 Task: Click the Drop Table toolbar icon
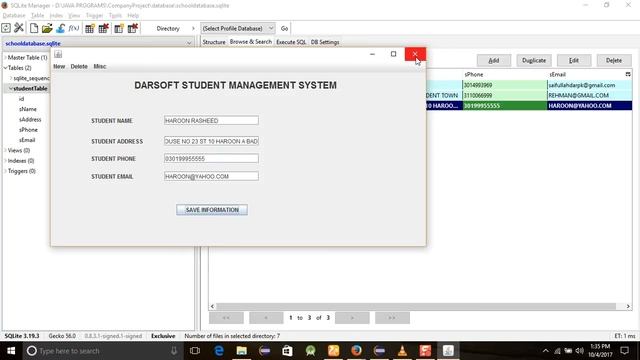click(x=104, y=28)
